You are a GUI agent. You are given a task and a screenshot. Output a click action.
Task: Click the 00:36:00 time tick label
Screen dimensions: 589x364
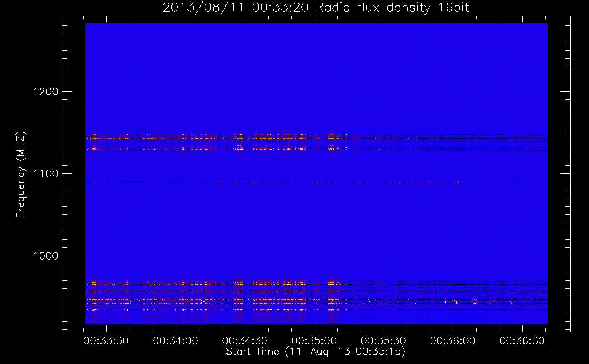pos(453,341)
